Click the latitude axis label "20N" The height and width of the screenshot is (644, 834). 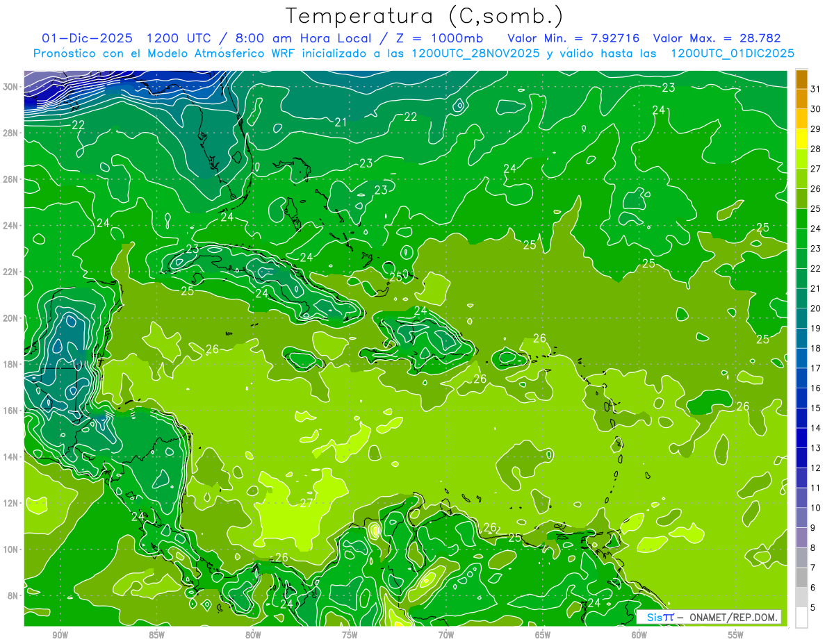12,318
